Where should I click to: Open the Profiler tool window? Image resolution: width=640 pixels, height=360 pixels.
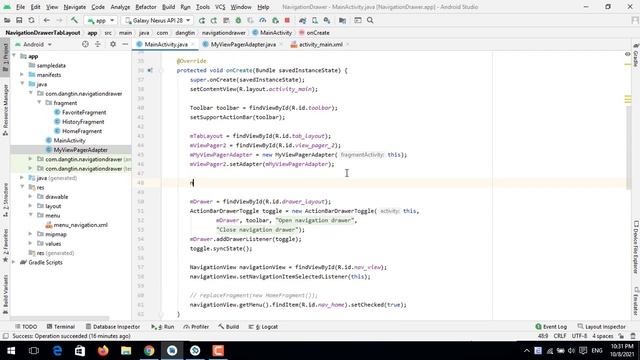pyautogui.click(x=196, y=327)
